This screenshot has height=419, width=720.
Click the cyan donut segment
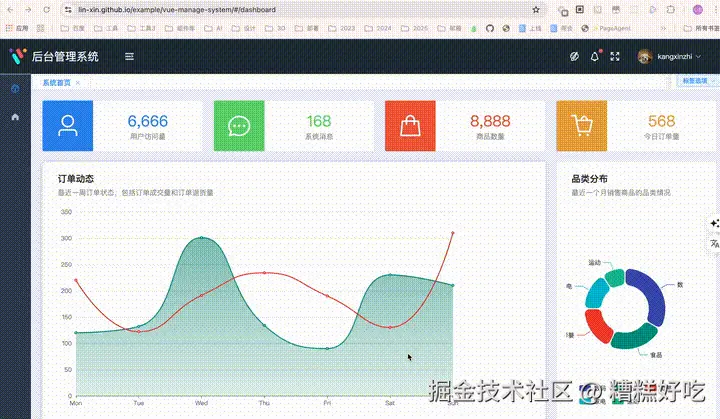596,293
